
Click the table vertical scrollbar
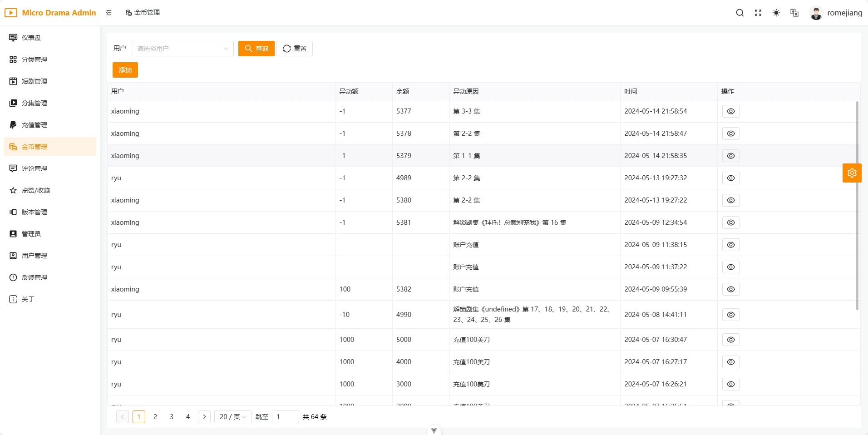857,205
